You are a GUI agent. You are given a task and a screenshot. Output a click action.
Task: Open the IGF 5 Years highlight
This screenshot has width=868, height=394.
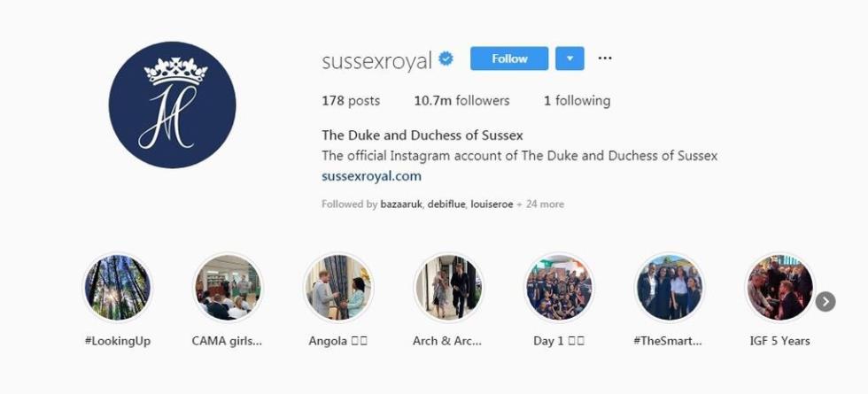779,288
